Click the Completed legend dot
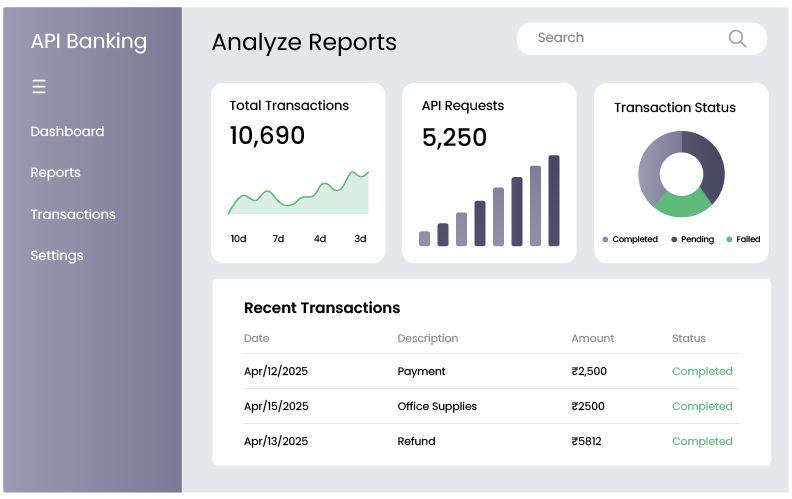Image resolution: width=792 pixels, height=499 pixels. [x=606, y=240]
